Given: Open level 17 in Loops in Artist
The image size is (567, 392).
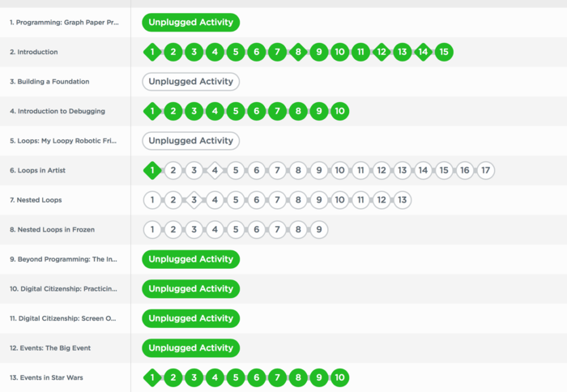Looking at the screenshot, I should 485,171.
